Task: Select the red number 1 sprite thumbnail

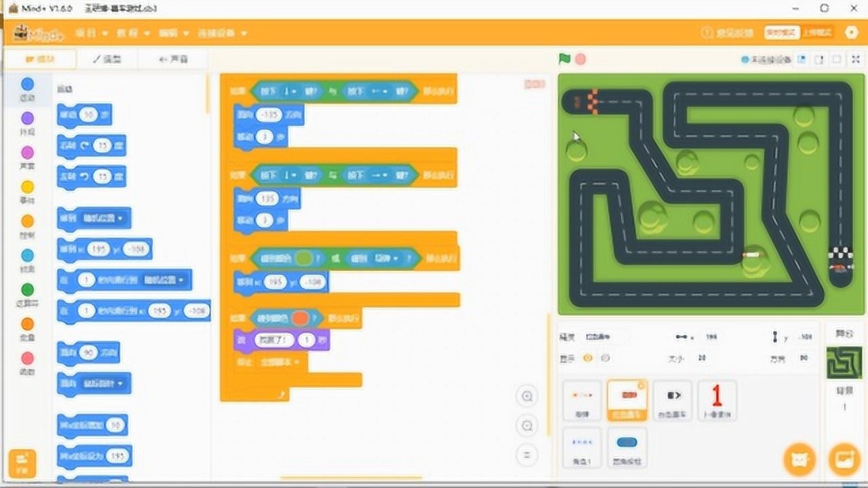Action: [717, 400]
